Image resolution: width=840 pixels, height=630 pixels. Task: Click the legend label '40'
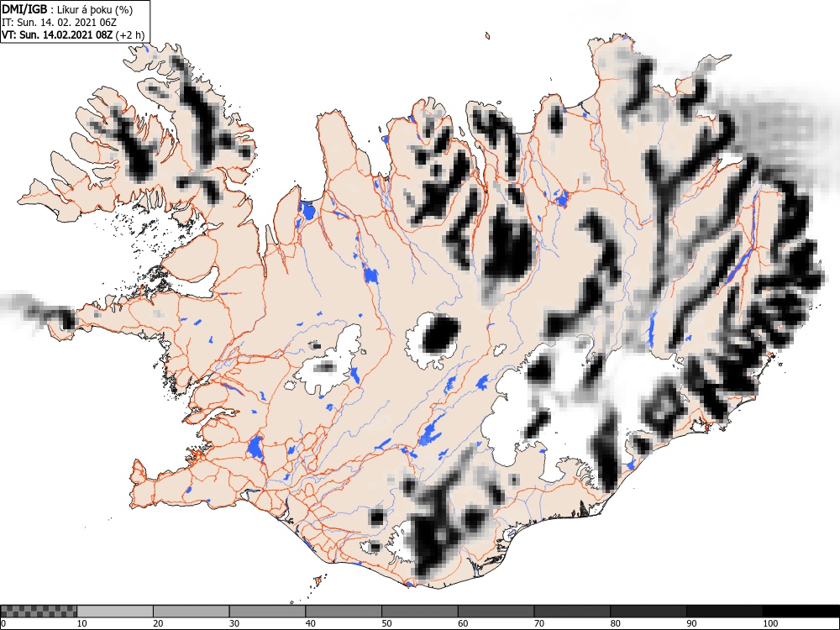[310, 623]
